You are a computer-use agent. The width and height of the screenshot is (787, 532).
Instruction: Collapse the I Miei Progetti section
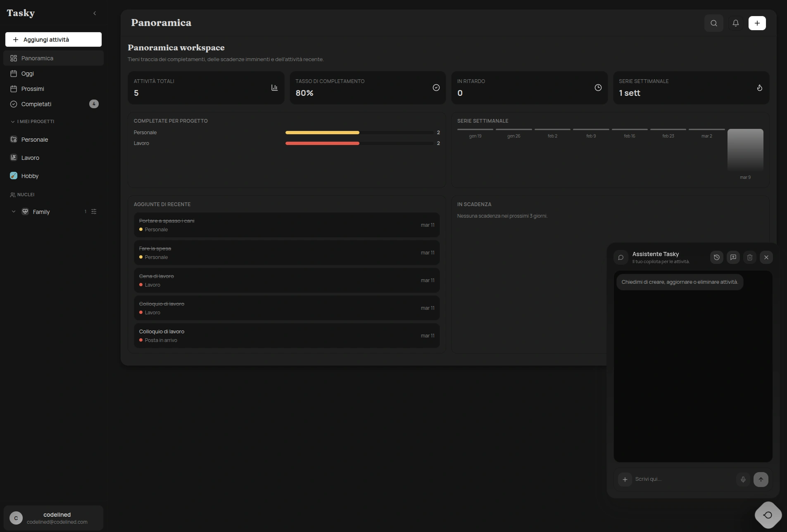[x=13, y=121]
